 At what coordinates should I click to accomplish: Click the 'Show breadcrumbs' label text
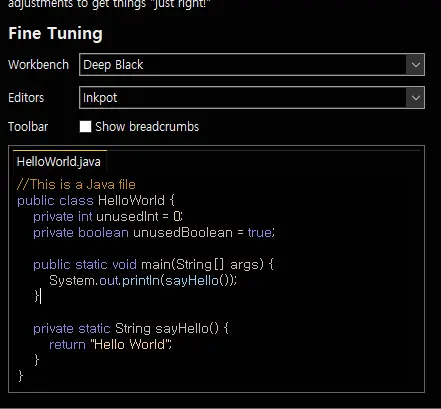tap(147, 127)
